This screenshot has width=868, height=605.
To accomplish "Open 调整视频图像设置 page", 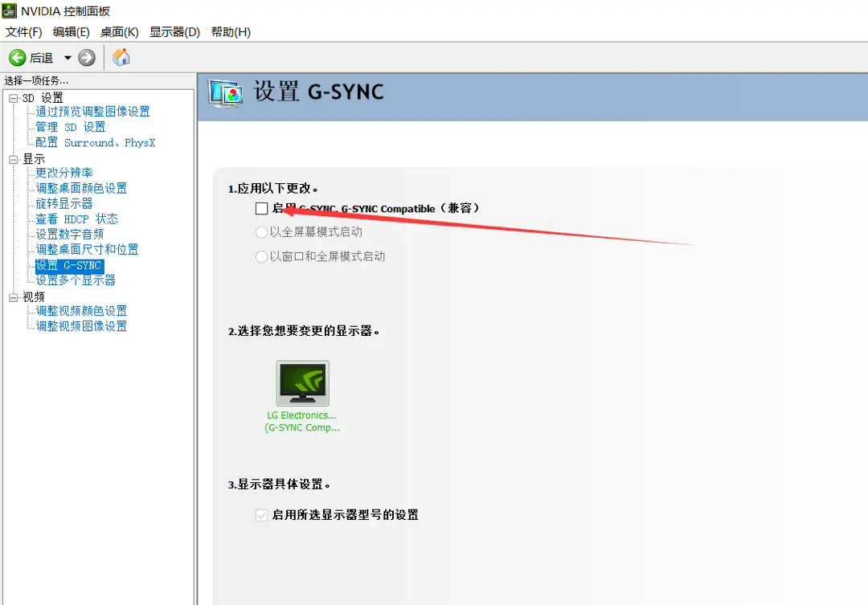I will [81, 326].
